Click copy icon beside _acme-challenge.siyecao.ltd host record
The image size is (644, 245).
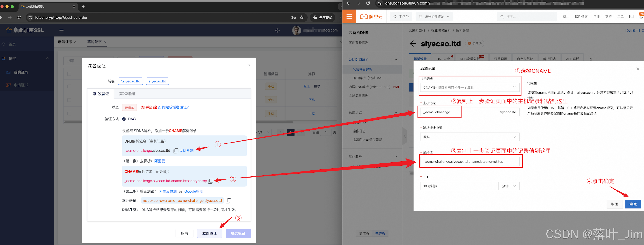pyautogui.click(x=176, y=151)
